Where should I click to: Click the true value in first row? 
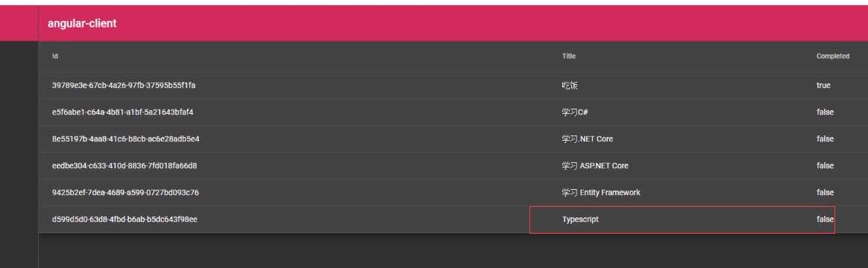pos(823,85)
